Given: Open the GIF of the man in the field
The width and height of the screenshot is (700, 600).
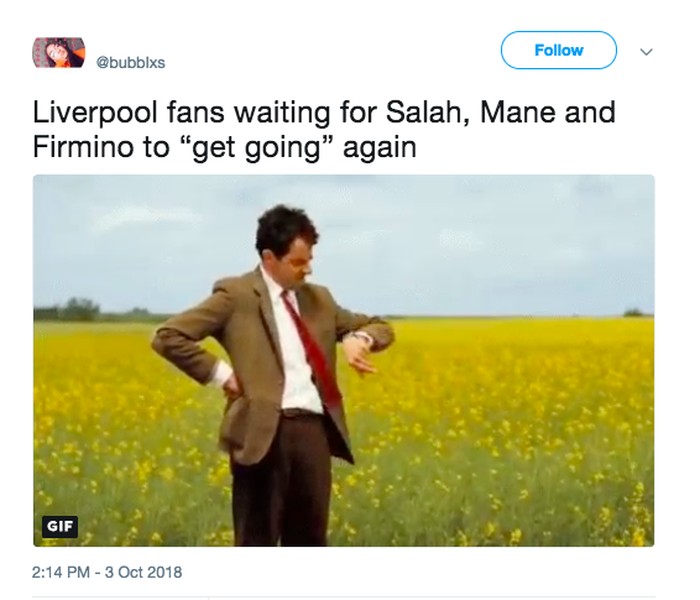Looking at the screenshot, I should (343, 360).
